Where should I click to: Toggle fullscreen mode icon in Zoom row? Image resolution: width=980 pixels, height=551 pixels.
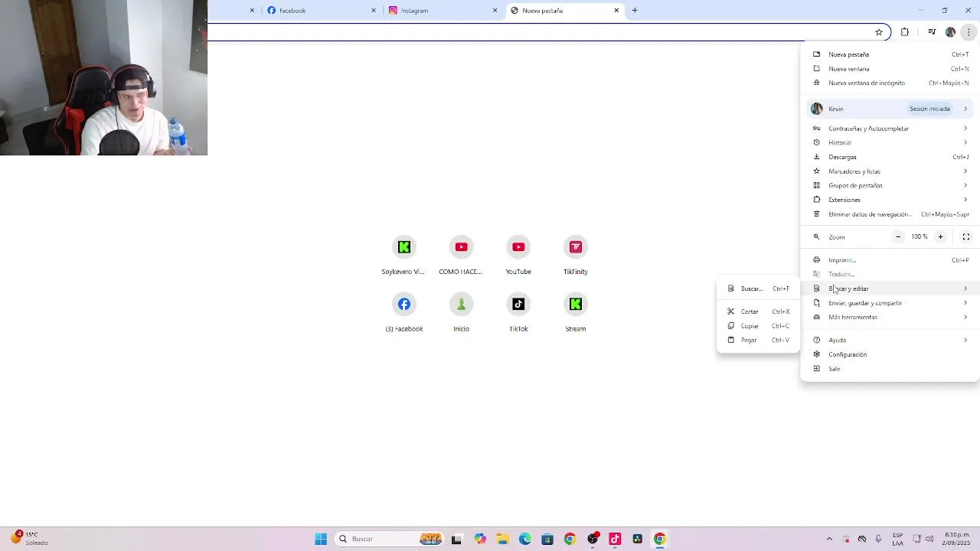[966, 237]
